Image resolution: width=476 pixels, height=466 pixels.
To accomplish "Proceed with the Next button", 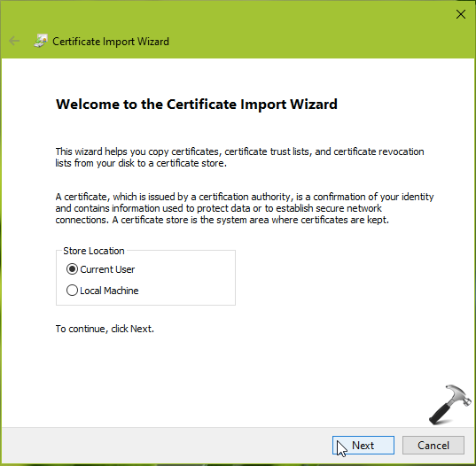I will click(x=363, y=445).
